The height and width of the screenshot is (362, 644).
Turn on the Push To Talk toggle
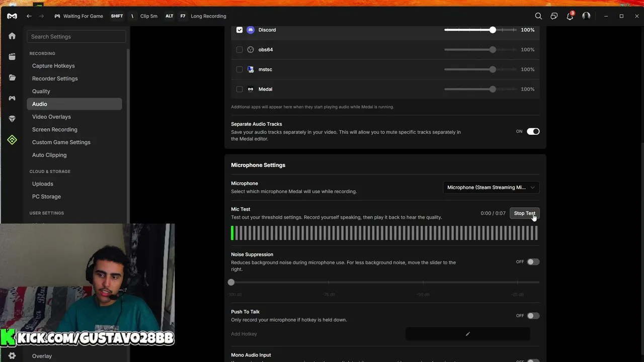tap(533, 316)
